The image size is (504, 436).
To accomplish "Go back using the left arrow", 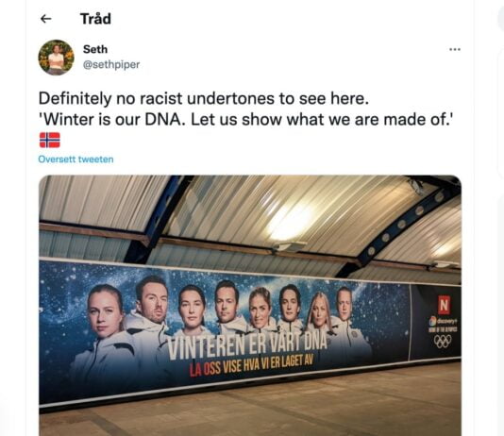I will tap(46, 19).
